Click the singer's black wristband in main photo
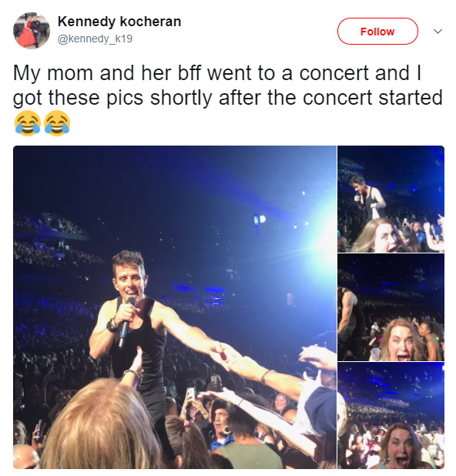The width and height of the screenshot is (456, 476). tap(112, 326)
